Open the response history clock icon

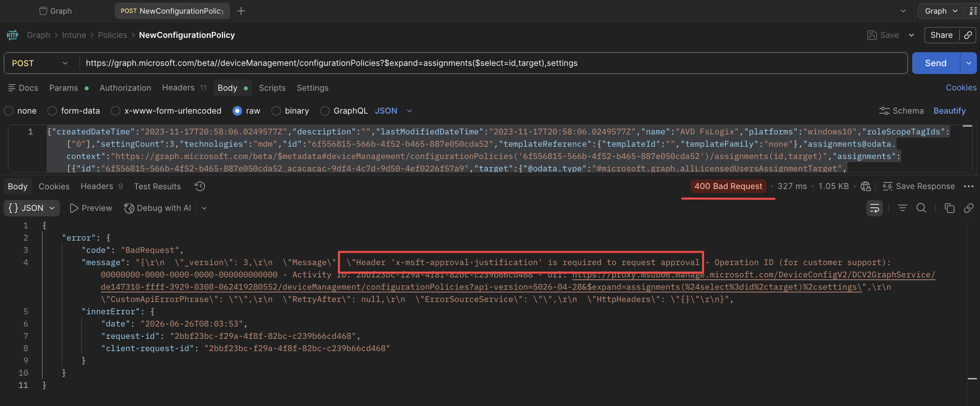[x=200, y=186]
